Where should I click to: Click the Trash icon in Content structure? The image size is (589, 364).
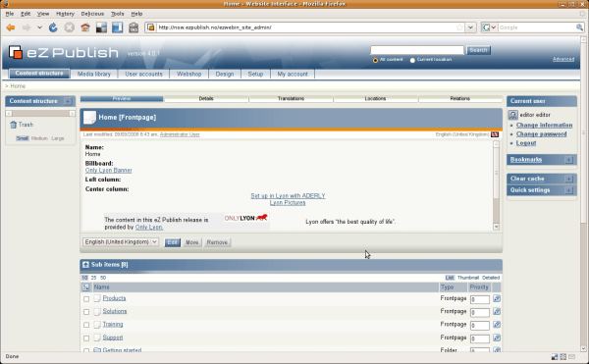[13, 125]
